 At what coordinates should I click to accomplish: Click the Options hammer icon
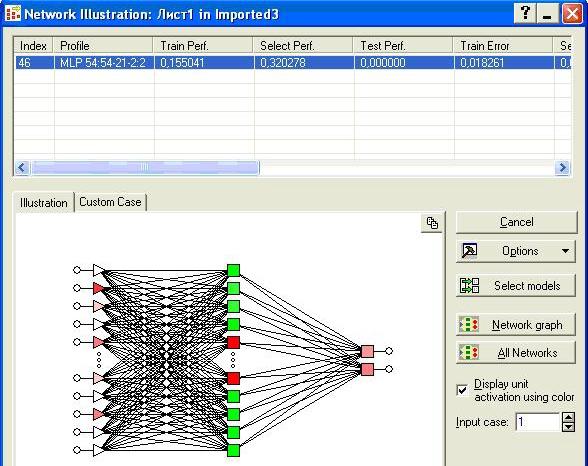(470, 250)
